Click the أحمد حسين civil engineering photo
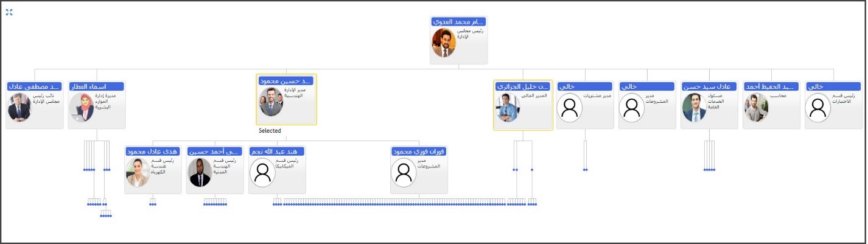The width and height of the screenshot is (868, 244). pos(200,172)
